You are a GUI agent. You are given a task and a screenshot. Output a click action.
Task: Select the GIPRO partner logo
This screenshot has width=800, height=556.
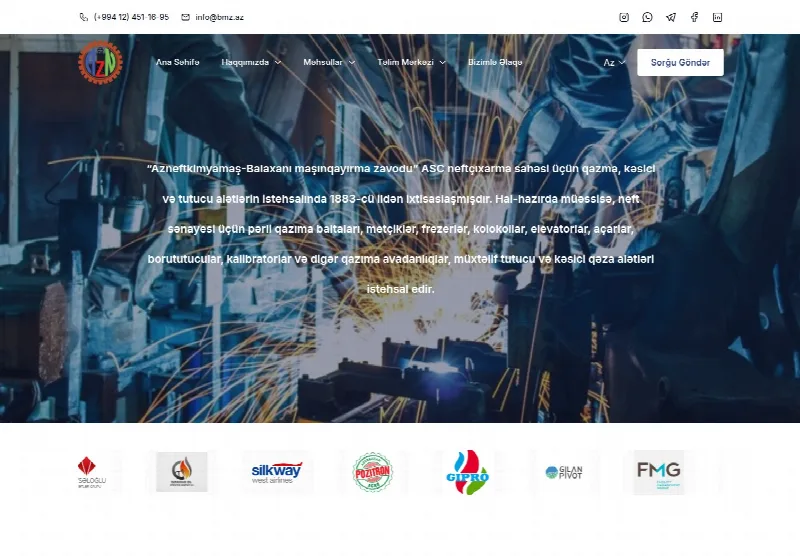pos(467,472)
